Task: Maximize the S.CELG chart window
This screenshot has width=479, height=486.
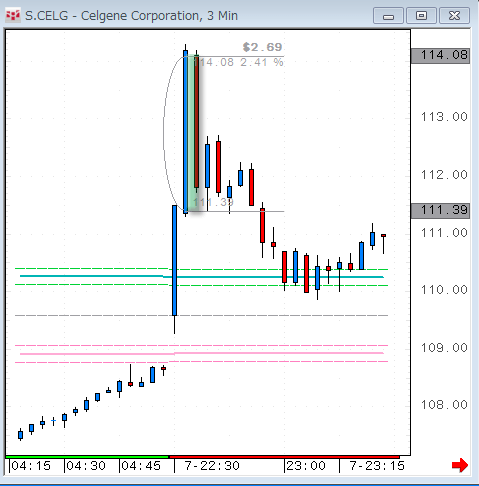Action: pyautogui.click(x=421, y=16)
